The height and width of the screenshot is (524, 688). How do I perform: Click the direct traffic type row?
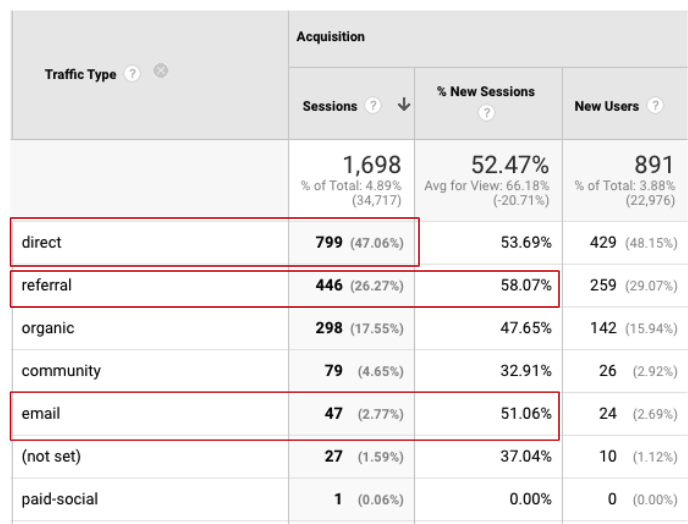(42, 242)
